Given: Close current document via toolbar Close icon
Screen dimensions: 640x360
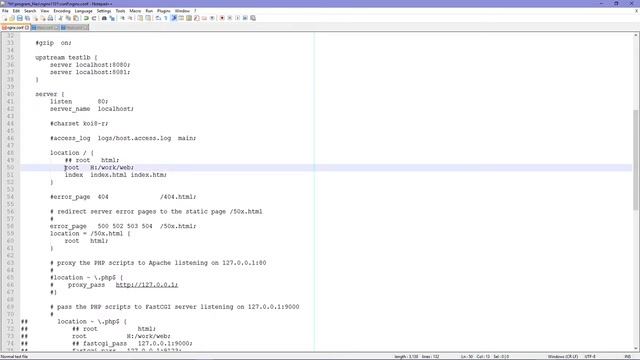Looking at the screenshot, I should click(36, 18).
